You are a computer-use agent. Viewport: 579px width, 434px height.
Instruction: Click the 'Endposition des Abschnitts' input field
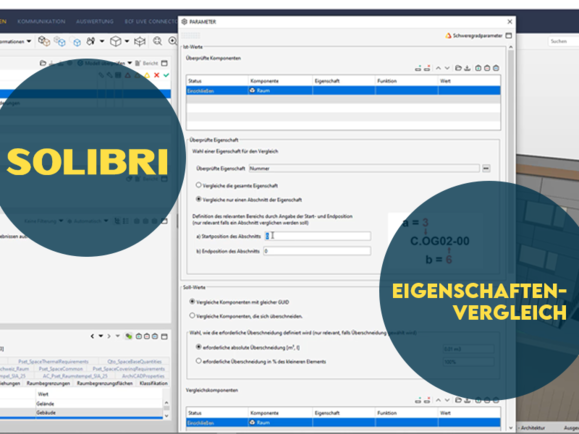point(317,251)
